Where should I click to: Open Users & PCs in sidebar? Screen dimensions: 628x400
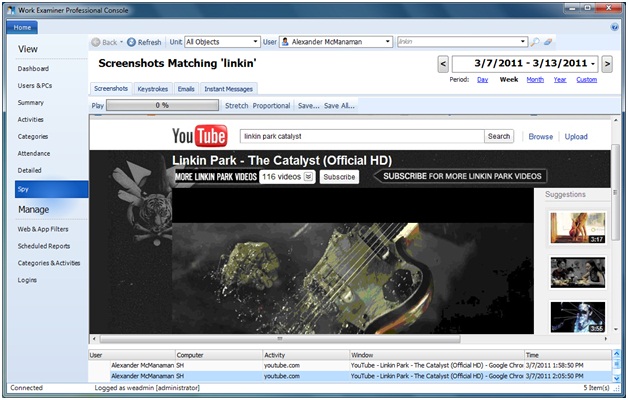pos(34,86)
